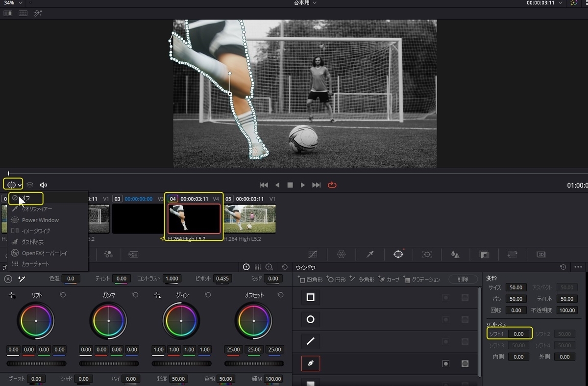Open the Qualifier eyedropper palette
The width and height of the screenshot is (588, 386).
tap(370, 254)
